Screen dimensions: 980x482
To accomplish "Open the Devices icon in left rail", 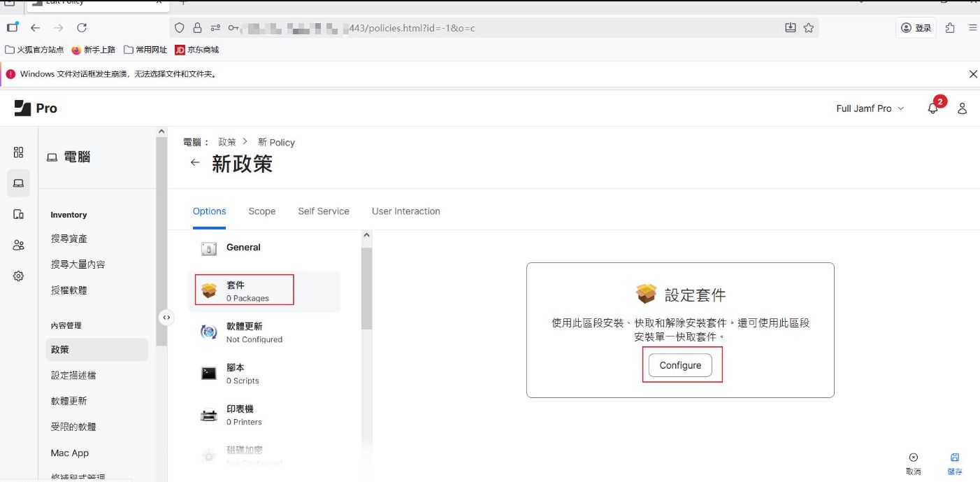I will 19,214.
